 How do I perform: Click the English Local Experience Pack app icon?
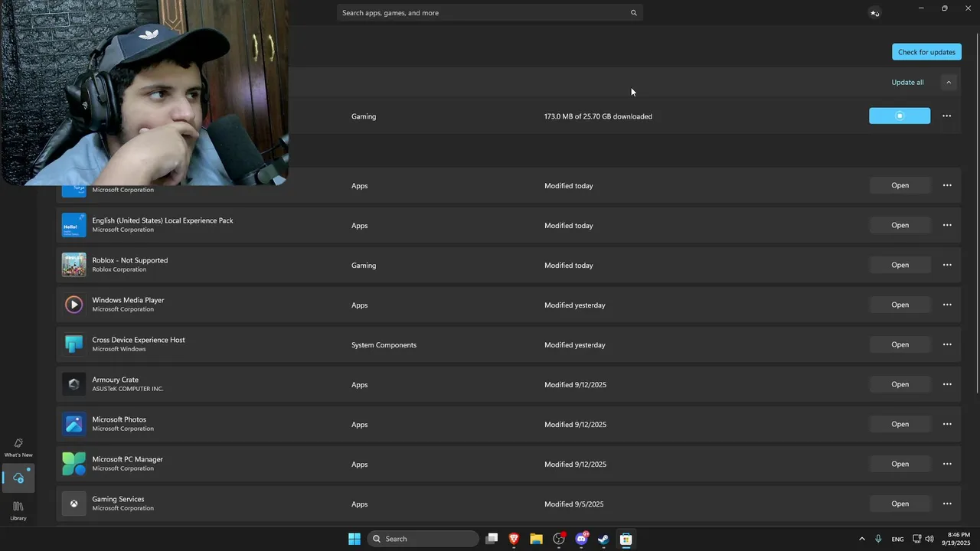pyautogui.click(x=74, y=225)
